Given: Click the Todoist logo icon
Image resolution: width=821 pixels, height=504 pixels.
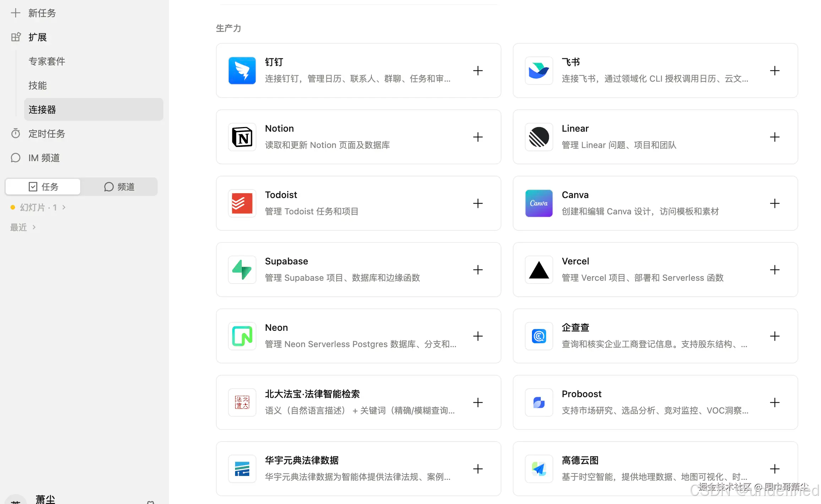Looking at the screenshot, I should tap(242, 203).
